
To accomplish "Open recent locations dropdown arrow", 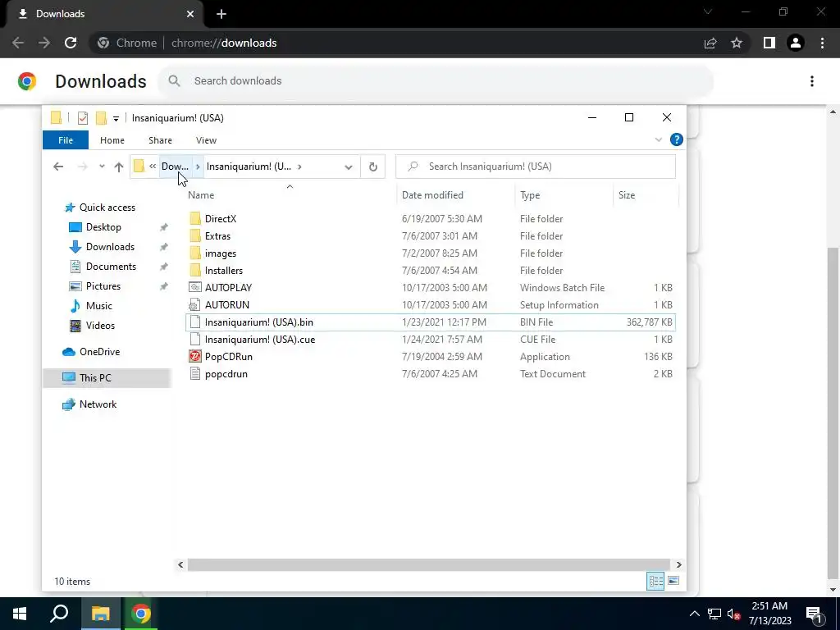I will 102,167.
